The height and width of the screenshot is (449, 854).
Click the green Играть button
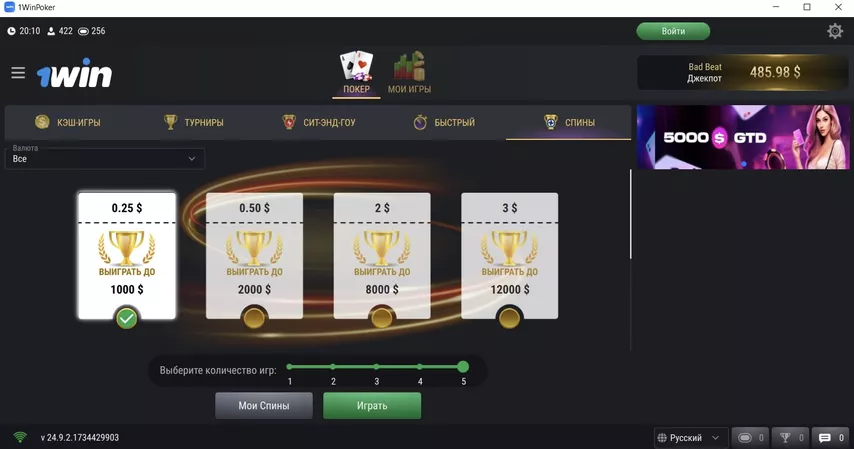(372, 405)
